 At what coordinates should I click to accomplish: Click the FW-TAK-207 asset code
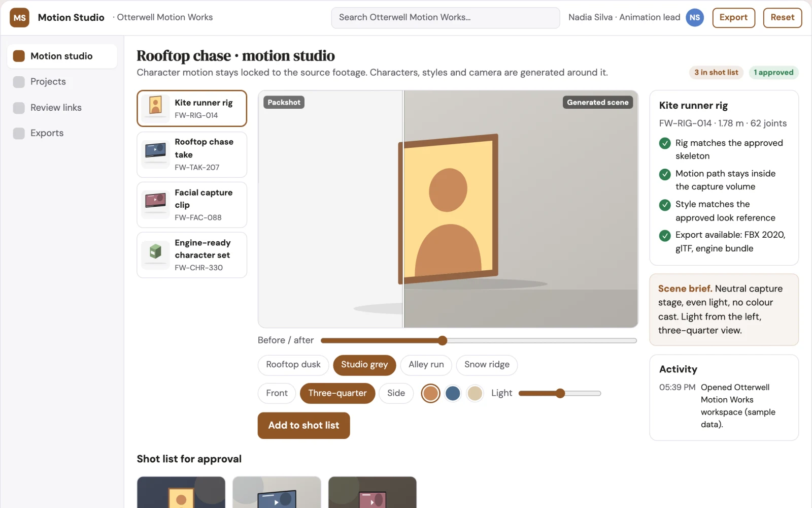[x=197, y=167]
